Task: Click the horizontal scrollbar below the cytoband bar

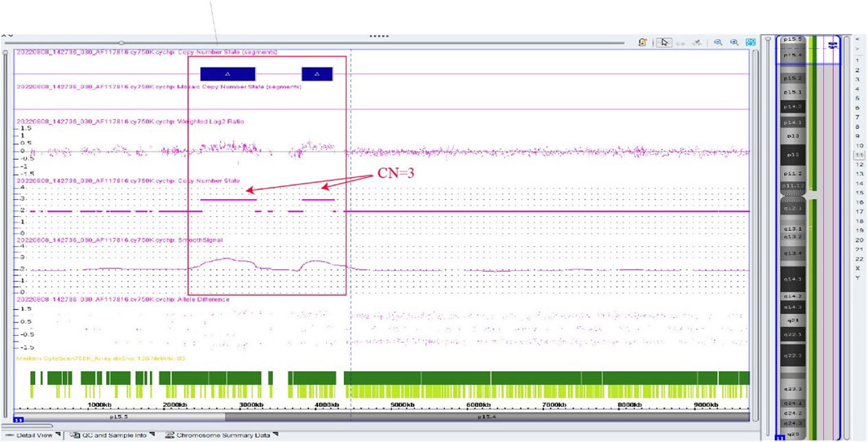Action: click(x=28, y=426)
